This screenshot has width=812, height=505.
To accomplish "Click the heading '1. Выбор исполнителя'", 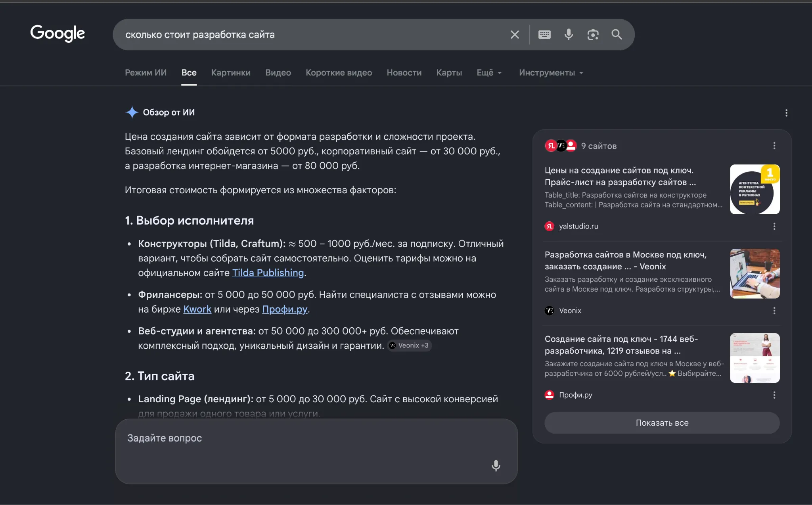I will pyautogui.click(x=189, y=221).
